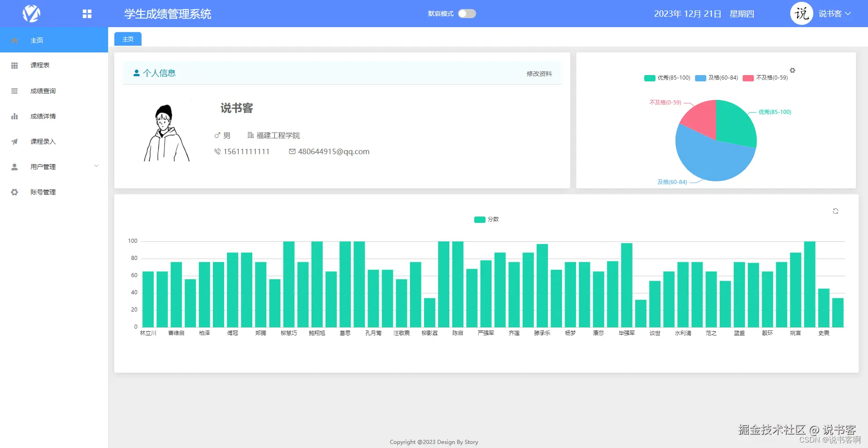The image size is (868, 448).
Task: Open 成绩详情 via its bar-chart icon
Action: [14, 116]
